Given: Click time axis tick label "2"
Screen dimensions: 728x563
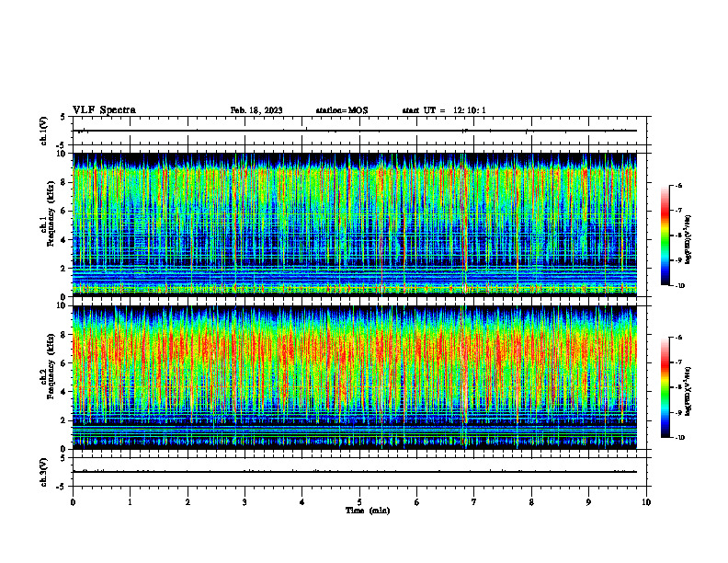Looking at the screenshot, I should click(x=188, y=502).
